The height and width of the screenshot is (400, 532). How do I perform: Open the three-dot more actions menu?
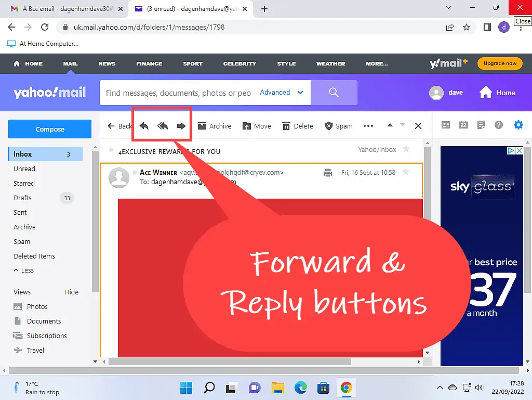[x=368, y=126]
